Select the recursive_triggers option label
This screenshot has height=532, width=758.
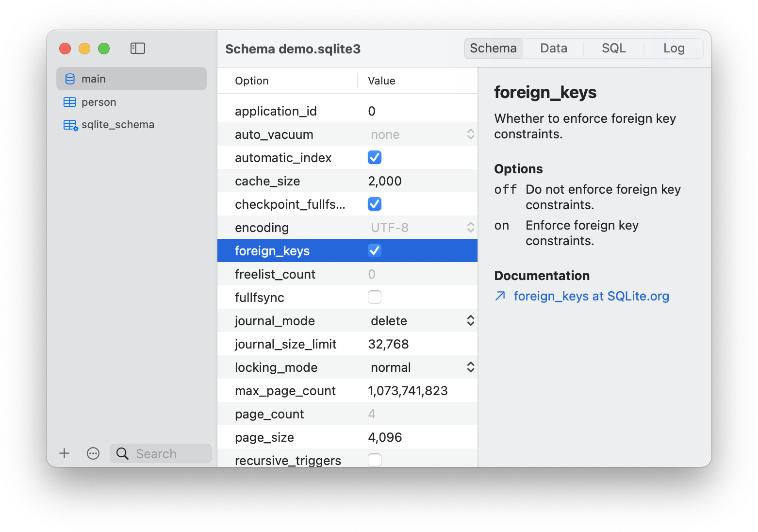(288, 460)
